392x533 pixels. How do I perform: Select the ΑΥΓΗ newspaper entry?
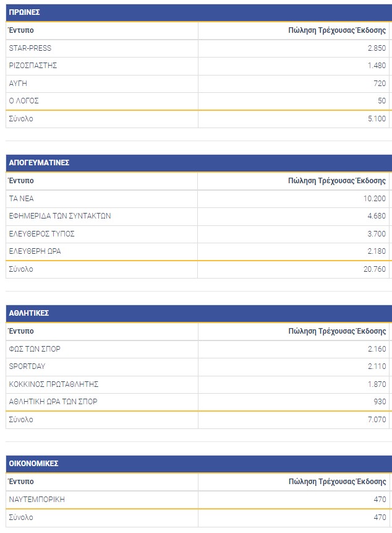(x=18, y=83)
